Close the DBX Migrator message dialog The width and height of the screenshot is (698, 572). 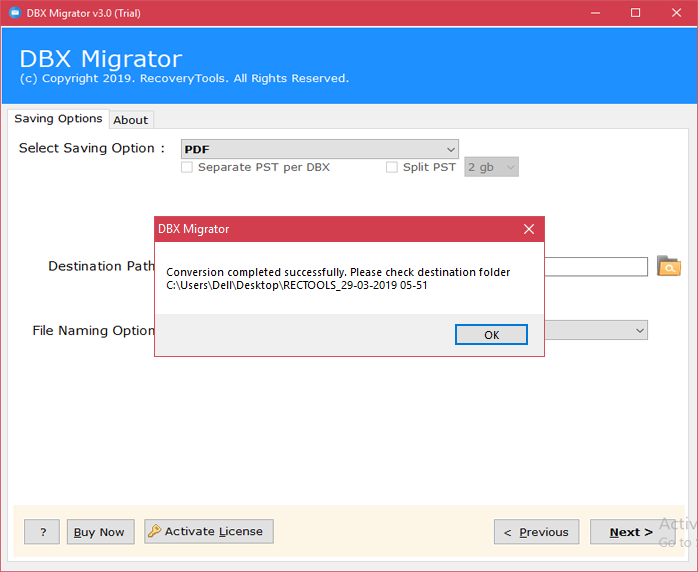(529, 229)
